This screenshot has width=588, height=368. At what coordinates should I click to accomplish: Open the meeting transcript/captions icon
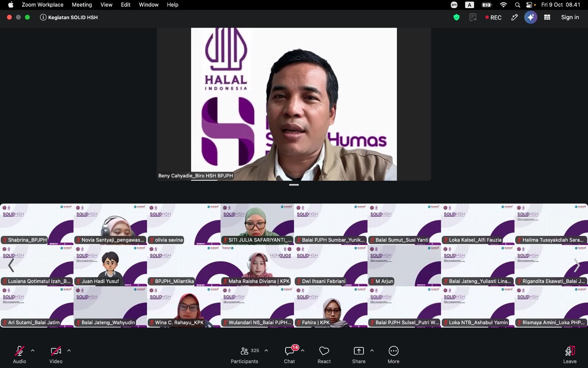473,17
